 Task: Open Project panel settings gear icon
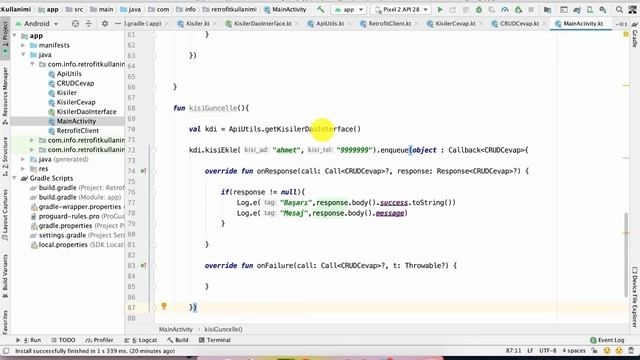[105, 24]
